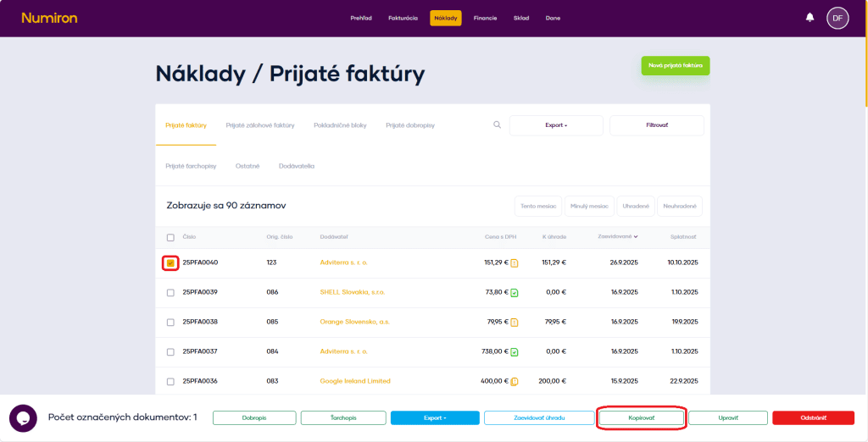The width and height of the screenshot is (868, 442).
Task: Click unpaid status icon on invoice 25PFA0040
Action: pyautogui.click(x=515, y=263)
